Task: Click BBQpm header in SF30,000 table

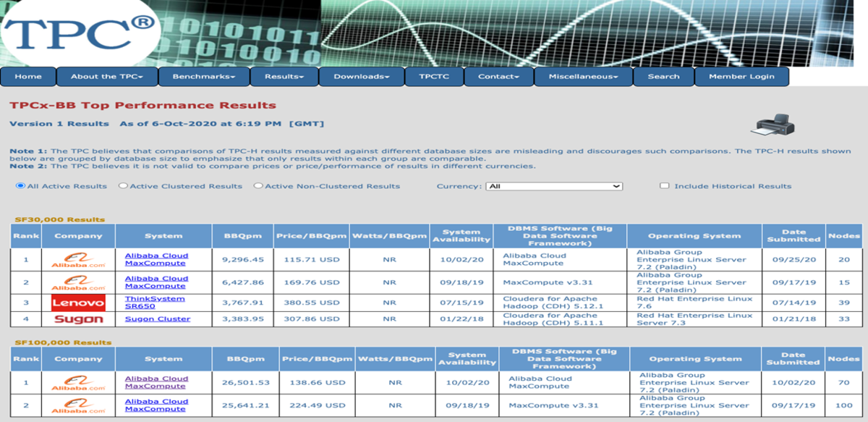Action: (242, 236)
